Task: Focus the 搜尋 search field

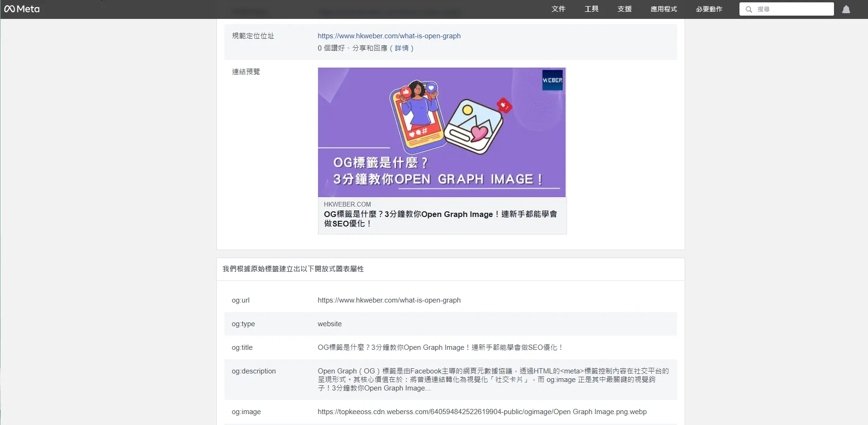Action: [x=787, y=9]
